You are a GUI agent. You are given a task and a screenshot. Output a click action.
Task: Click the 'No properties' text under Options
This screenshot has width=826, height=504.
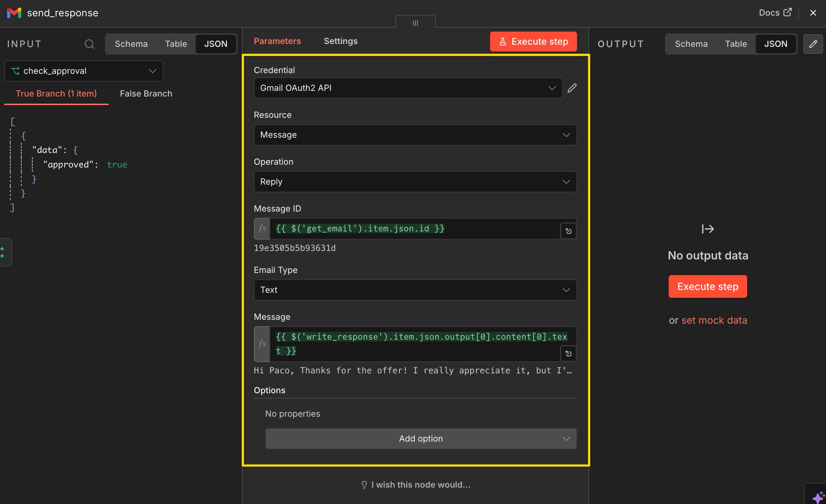pos(293,414)
